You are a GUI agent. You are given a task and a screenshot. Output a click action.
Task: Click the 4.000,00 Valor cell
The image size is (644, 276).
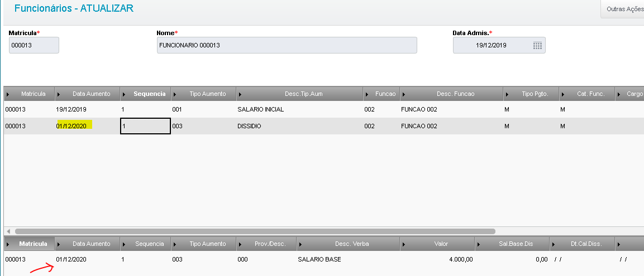click(x=437, y=260)
